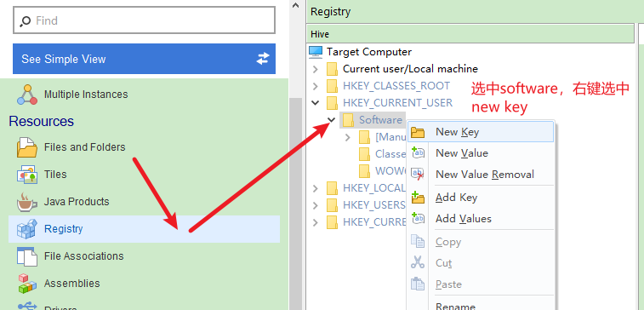Select the Registry label in sidebar

click(x=64, y=228)
